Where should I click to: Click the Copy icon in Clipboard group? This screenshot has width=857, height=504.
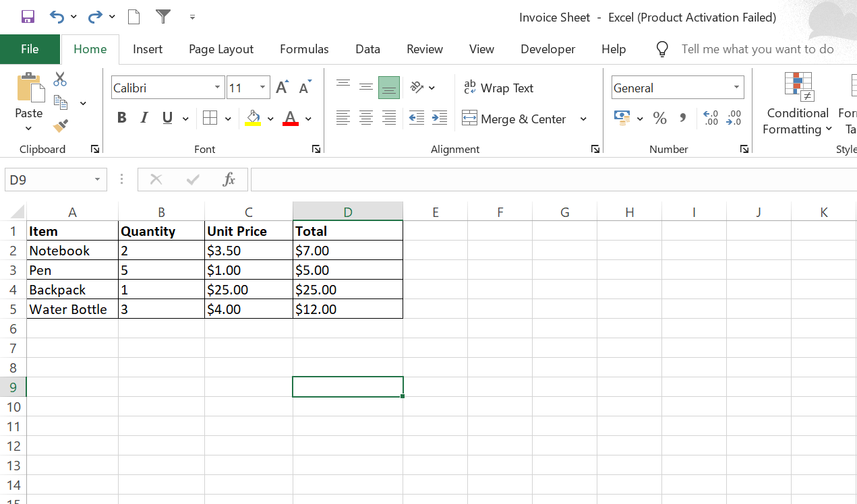[61, 102]
